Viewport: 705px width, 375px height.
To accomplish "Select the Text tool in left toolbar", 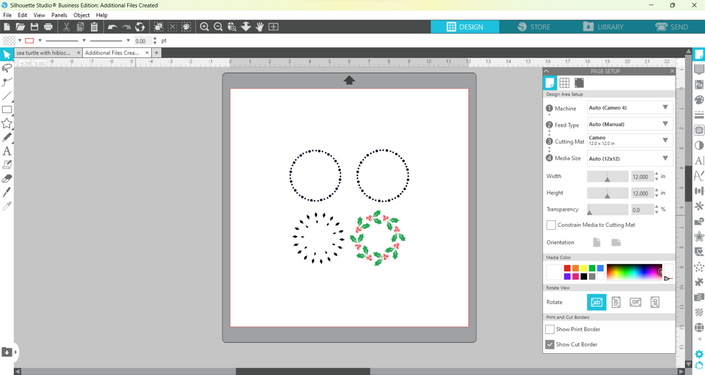I will [x=7, y=151].
